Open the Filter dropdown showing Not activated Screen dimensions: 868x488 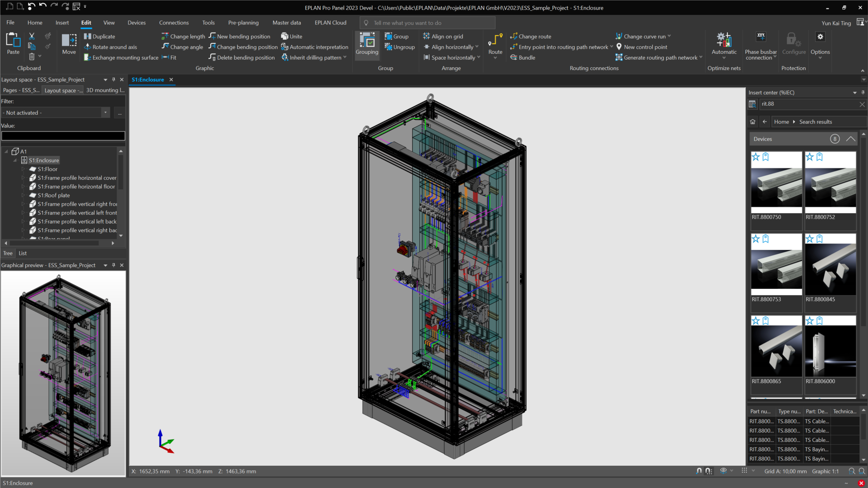(105, 113)
